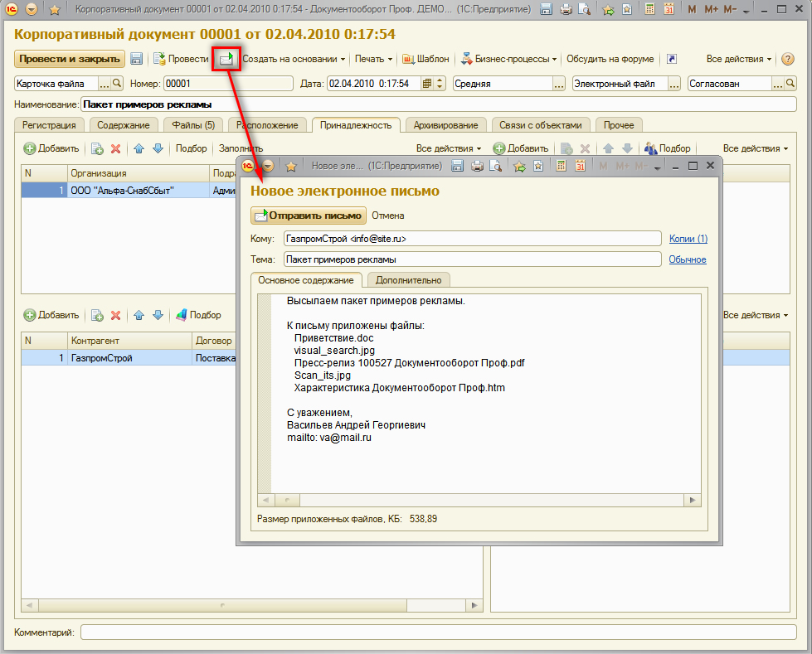The width and height of the screenshot is (812, 654).
Task: Expand the Создать на основании dropdown
Action: point(294,59)
